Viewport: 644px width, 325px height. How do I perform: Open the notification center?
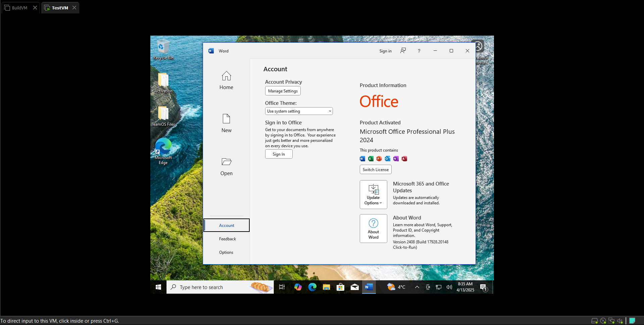pyautogui.click(x=484, y=287)
